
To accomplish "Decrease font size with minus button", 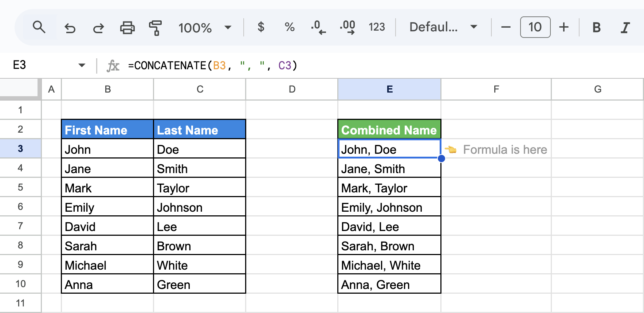I will pos(506,27).
